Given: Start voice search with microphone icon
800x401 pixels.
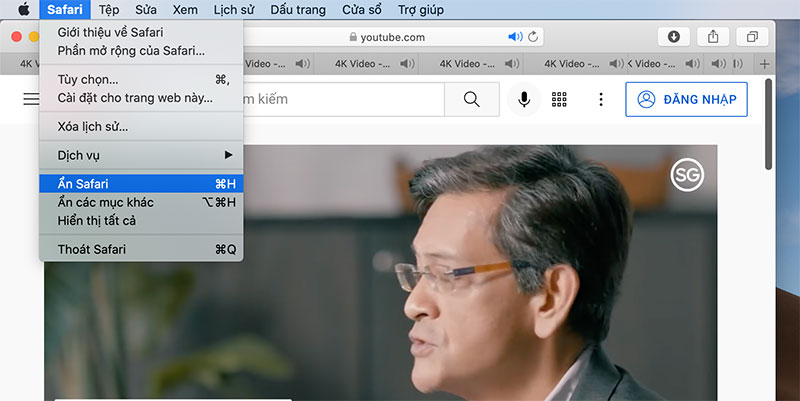Looking at the screenshot, I should click(x=524, y=99).
